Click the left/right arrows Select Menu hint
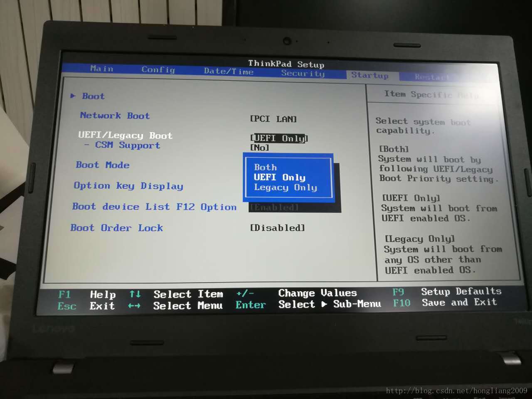Screen dimensions: 532x399 [175, 305]
